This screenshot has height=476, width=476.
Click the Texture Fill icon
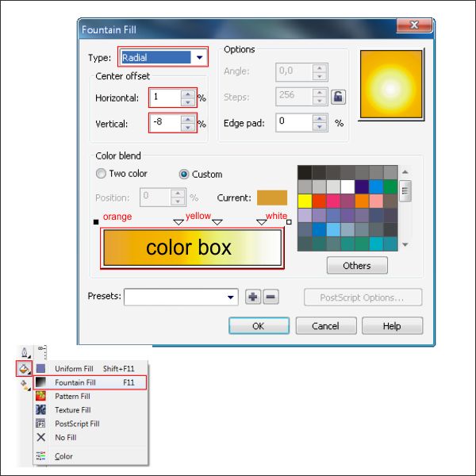tap(40, 410)
